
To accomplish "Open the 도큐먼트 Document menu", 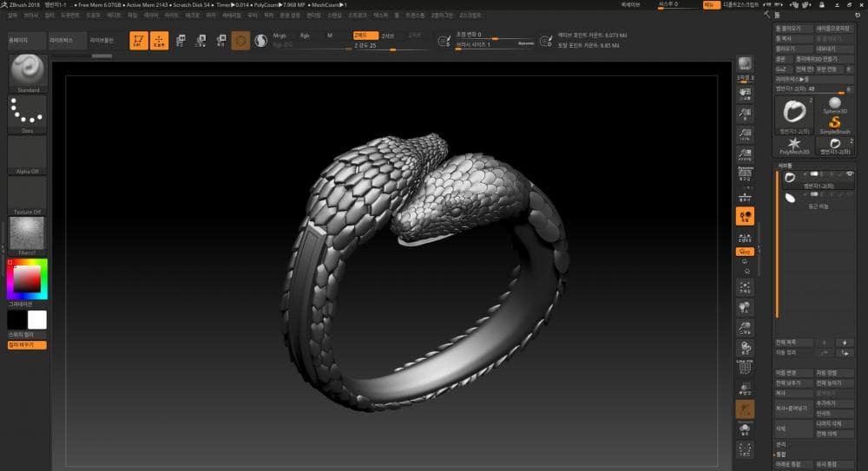I will tap(70, 16).
